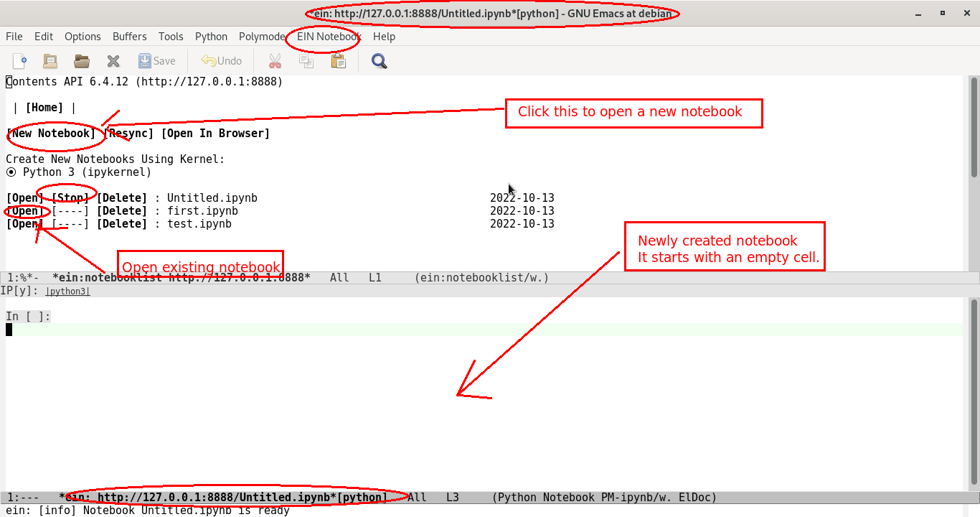Click the notebook pane vertical scrollbar

click(974, 393)
